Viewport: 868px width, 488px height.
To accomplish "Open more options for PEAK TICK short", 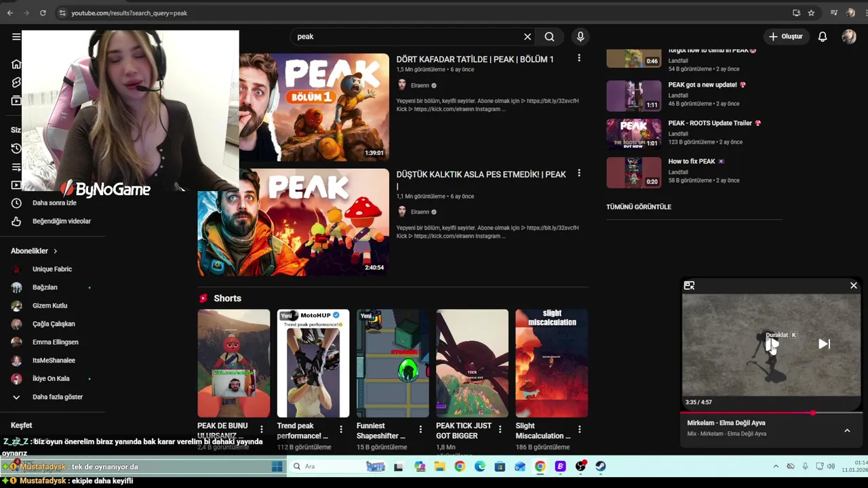I will coord(500,429).
